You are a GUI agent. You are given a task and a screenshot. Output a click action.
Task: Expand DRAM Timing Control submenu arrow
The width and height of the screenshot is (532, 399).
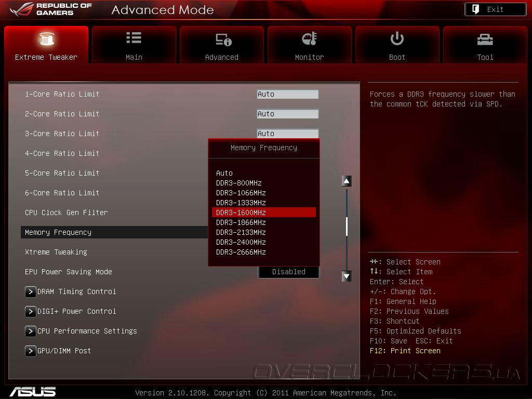click(30, 292)
